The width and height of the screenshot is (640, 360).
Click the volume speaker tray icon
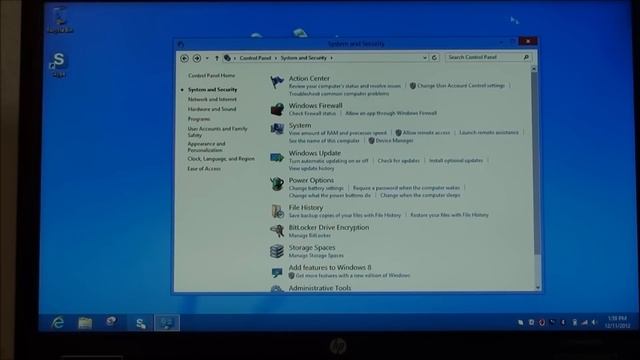[594, 322]
